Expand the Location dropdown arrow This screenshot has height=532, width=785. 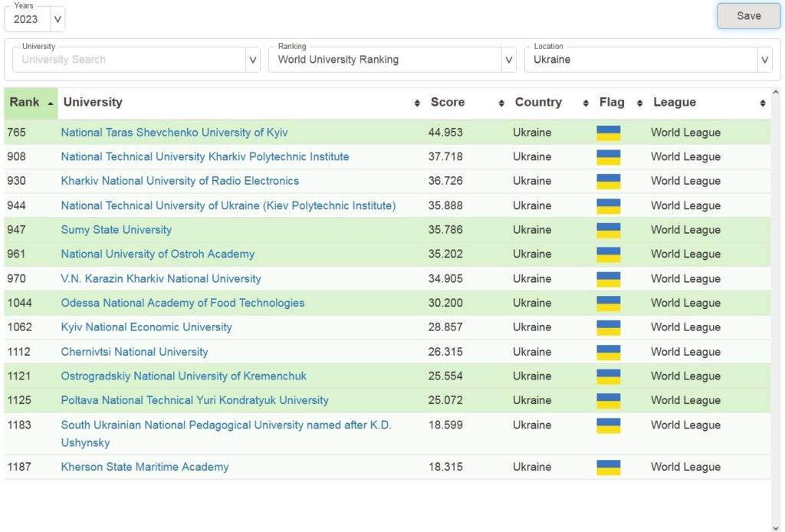coord(764,60)
